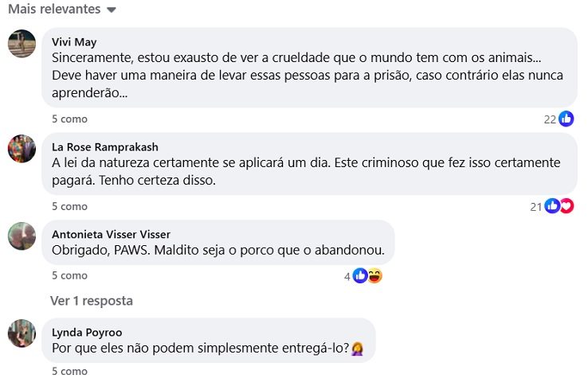588x382 pixels.
Task: Click Antonieta Visser Visser's avatar
Action: click(22, 236)
